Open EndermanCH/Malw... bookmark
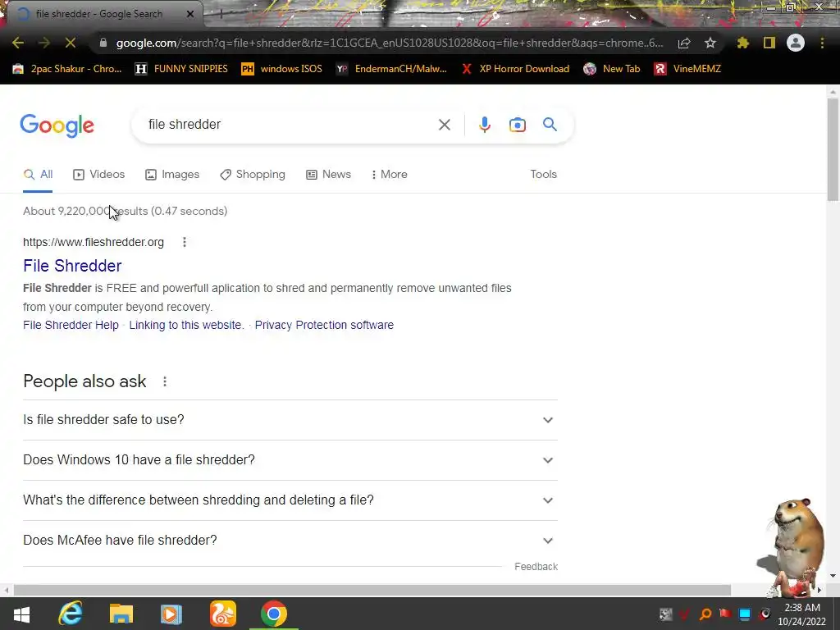This screenshot has height=630, width=840. tap(391, 69)
